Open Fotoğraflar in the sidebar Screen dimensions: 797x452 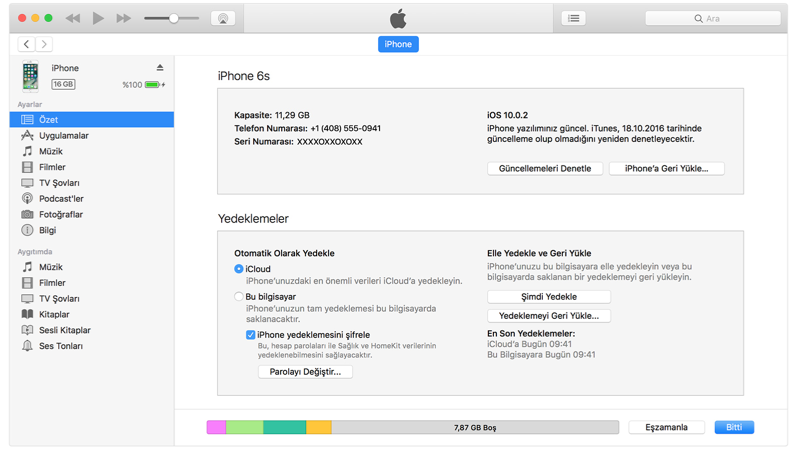click(91, 214)
